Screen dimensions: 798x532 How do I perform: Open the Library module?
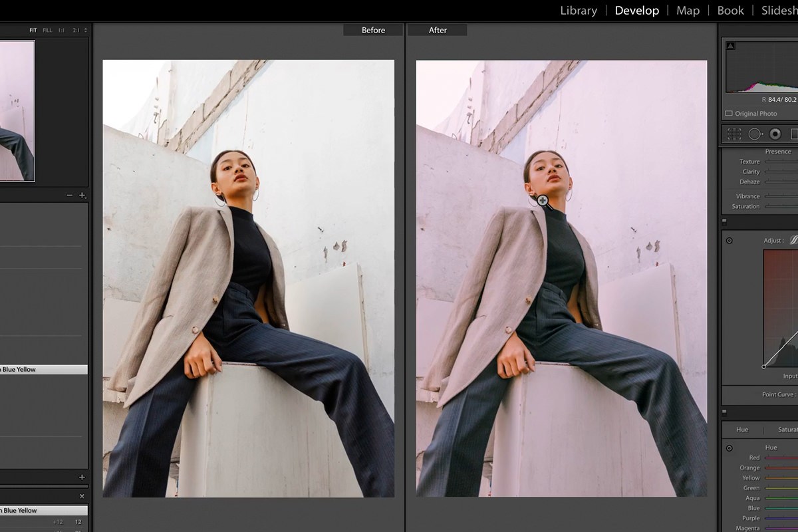pyautogui.click(x=579, y=10)
